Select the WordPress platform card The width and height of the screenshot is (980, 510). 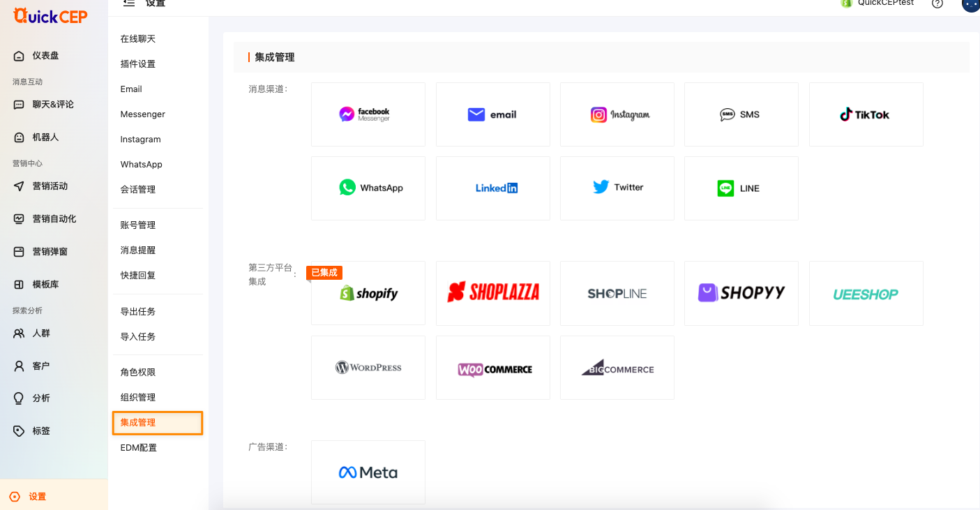coord(368,368)
